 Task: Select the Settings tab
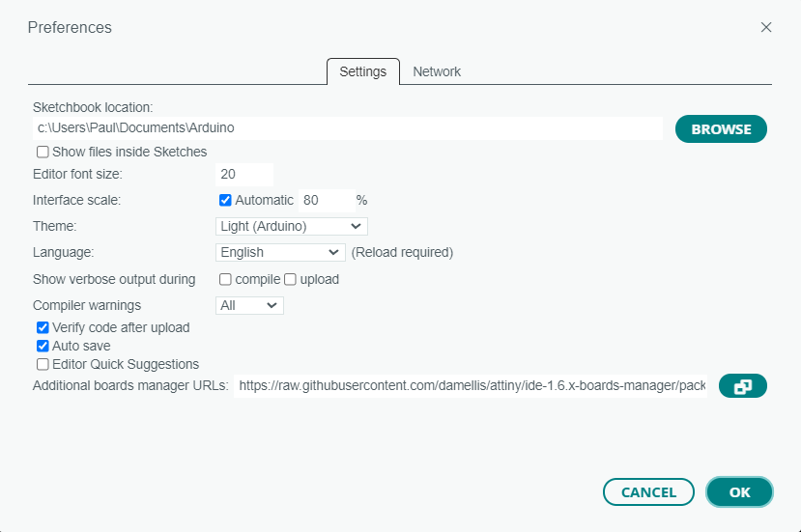[363, 71]
